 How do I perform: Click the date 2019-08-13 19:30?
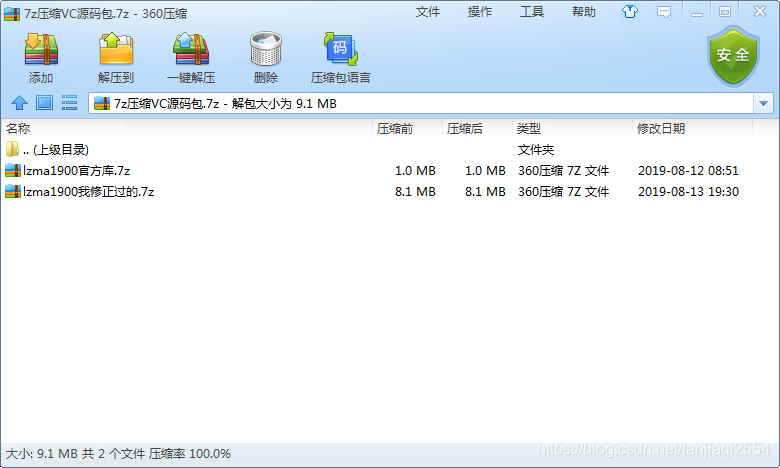click(x=688, y=191)
